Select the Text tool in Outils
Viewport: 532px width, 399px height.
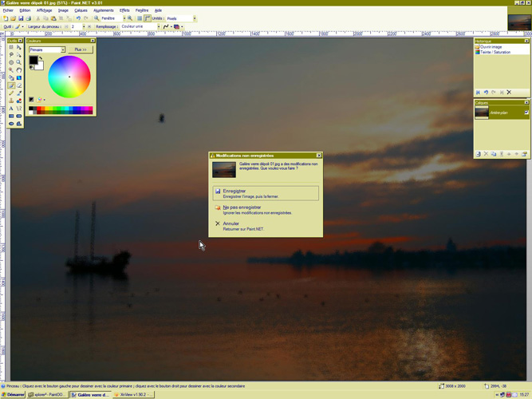click(x=11, y=109)
